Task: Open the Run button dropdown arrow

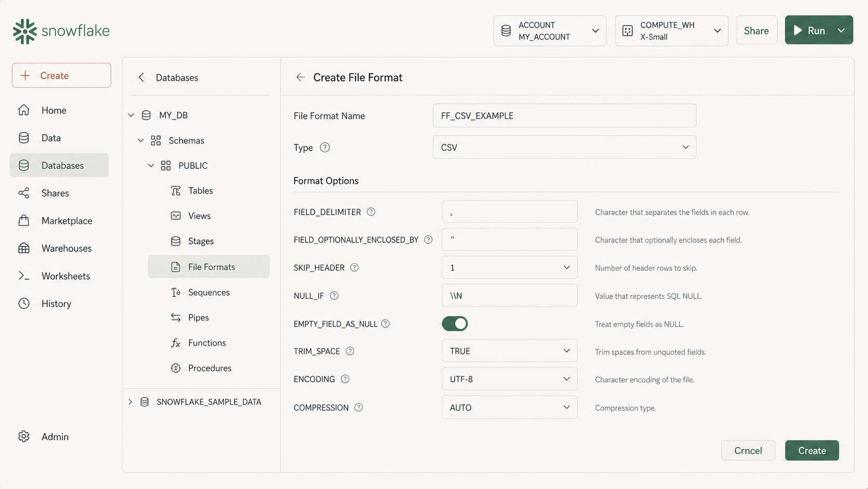Action: [x=842, y=31]
